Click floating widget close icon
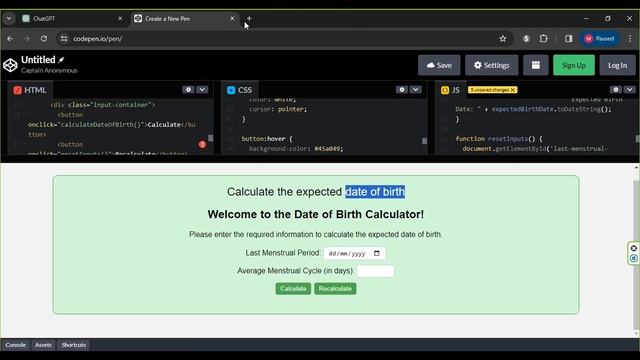The image size is (640, 360). coord(633,248)
